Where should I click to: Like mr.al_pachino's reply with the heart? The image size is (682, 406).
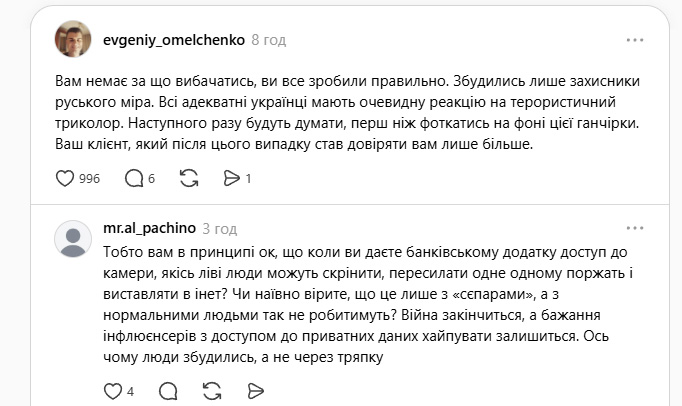coord(112,390)
